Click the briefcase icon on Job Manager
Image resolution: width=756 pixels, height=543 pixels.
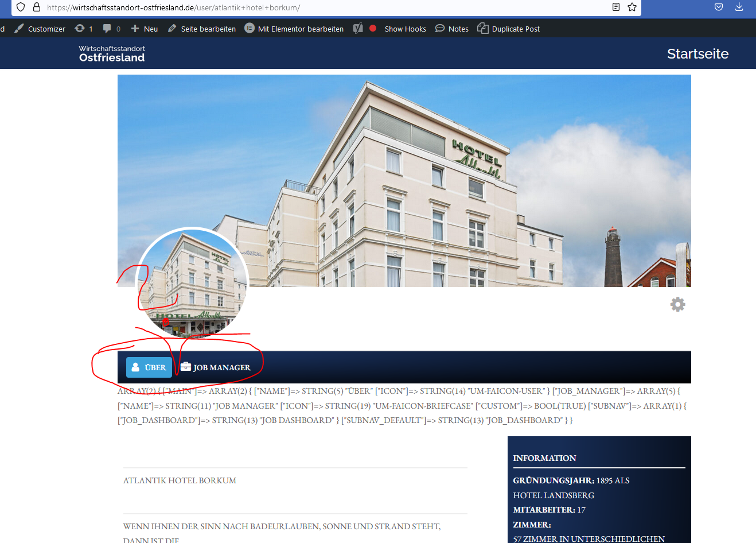pos(185,367)
